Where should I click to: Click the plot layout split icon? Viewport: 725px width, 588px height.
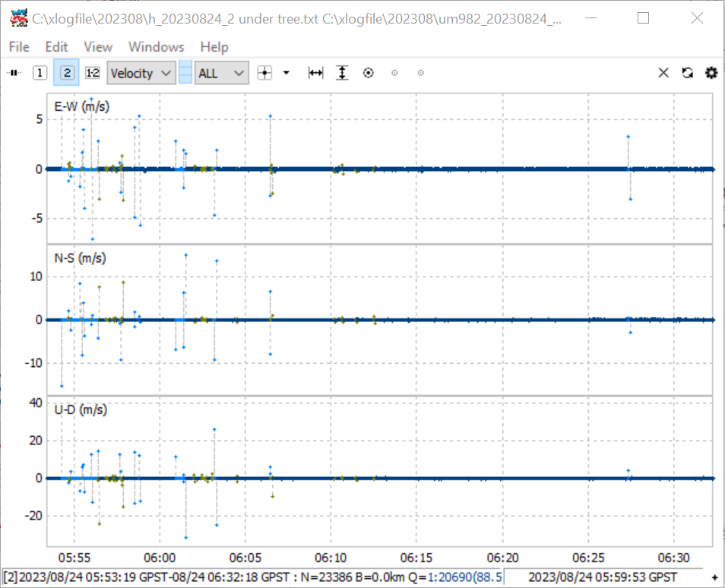coord(185,73)
